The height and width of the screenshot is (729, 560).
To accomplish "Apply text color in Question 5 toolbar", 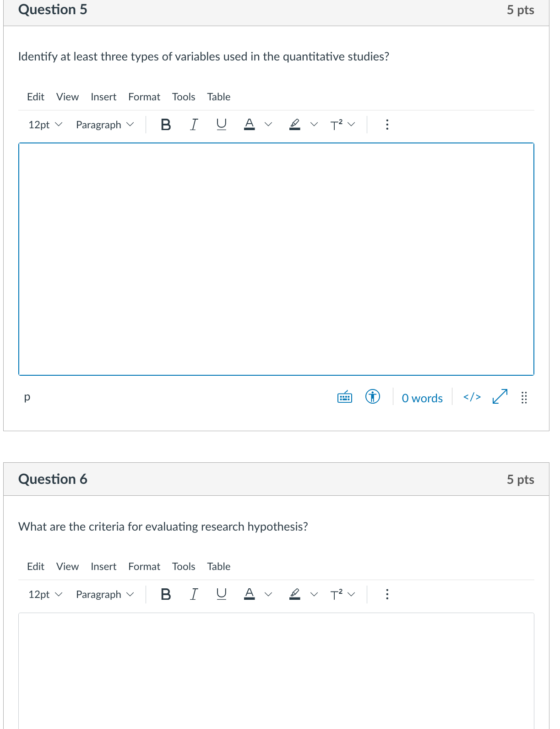I will pyautogui.click(x=250, y=125).
